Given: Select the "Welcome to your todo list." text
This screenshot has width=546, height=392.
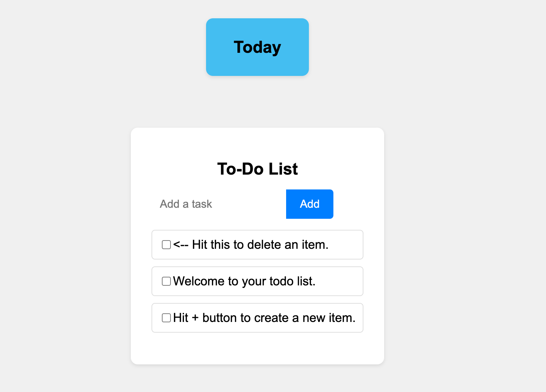Looking at the screenshot, I should click(x=244, y=281).
